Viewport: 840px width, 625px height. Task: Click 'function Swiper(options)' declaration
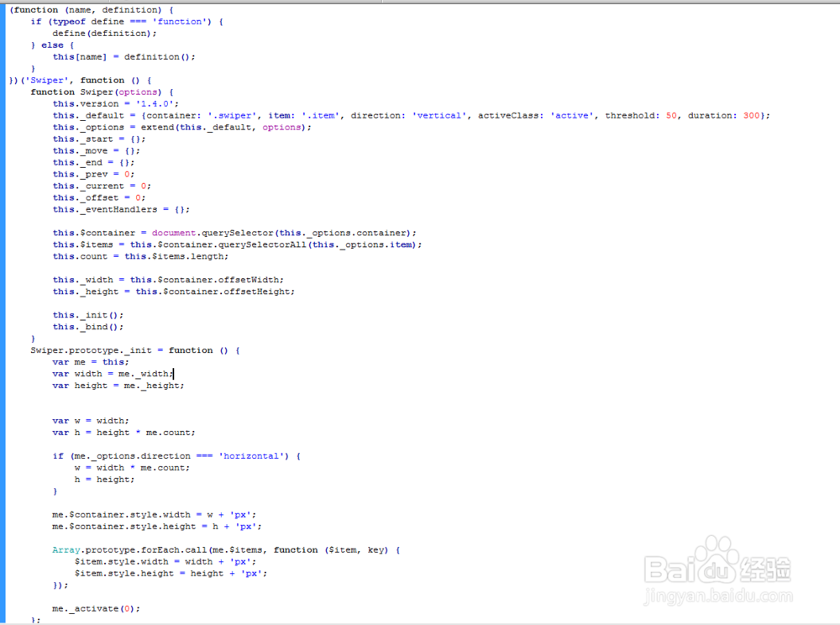click(102, 92)
